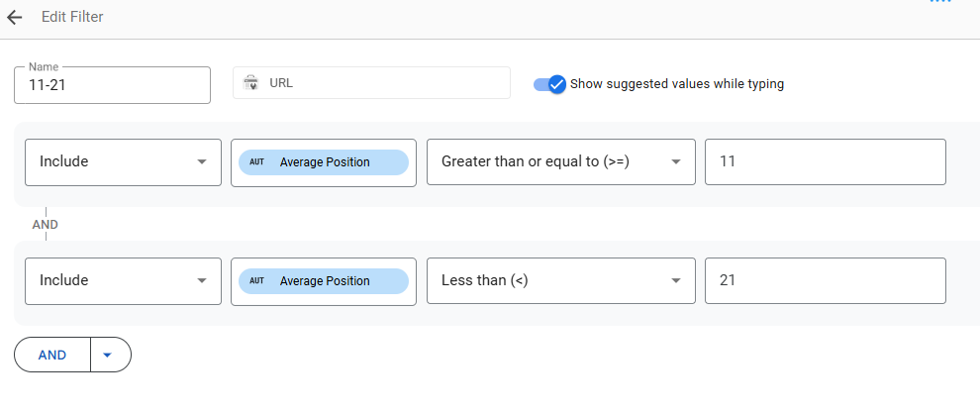The width and height of the screenshot is (980, 413).
Task: Click the URL data source field
Action: point(371,82)
